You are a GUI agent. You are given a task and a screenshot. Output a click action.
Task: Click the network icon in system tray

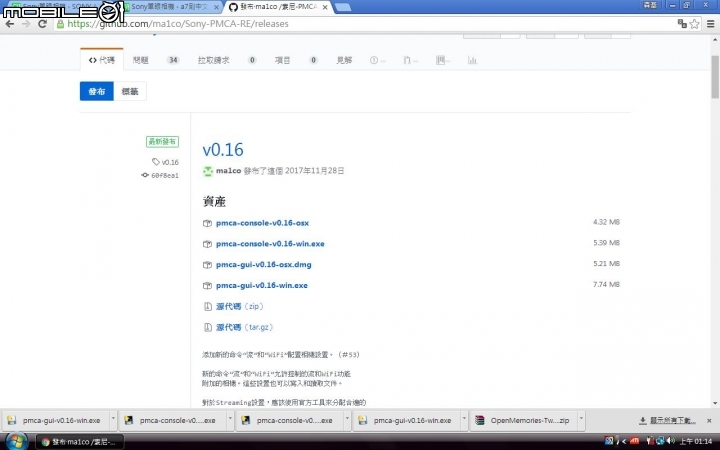click(x=660, y=441)
